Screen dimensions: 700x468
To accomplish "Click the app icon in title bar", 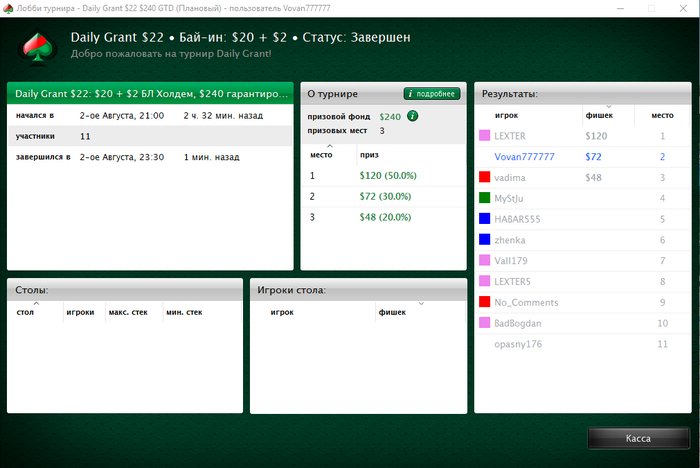I will pos(8,8).
